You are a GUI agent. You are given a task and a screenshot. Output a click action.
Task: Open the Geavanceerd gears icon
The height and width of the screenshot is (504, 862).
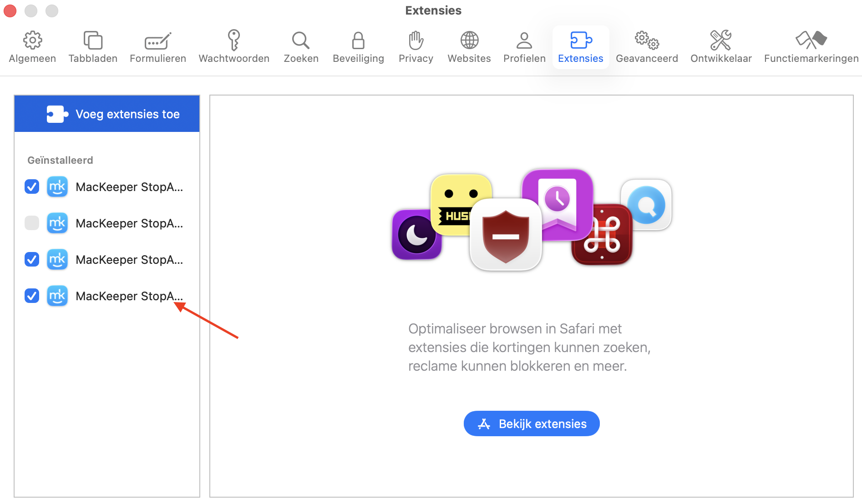[x=647, y=40]
